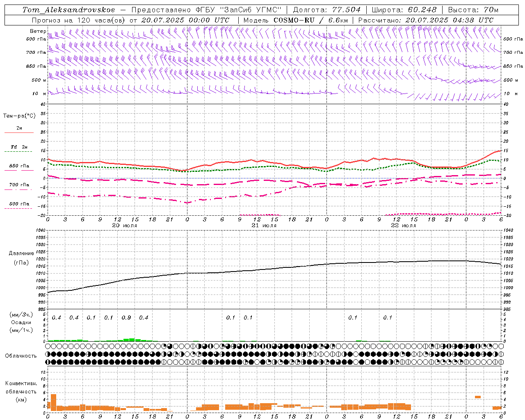Viewport: 525px width, 420px height.
Task: Click the Тем-ра(°C) panel label
Action: point(19,116)
